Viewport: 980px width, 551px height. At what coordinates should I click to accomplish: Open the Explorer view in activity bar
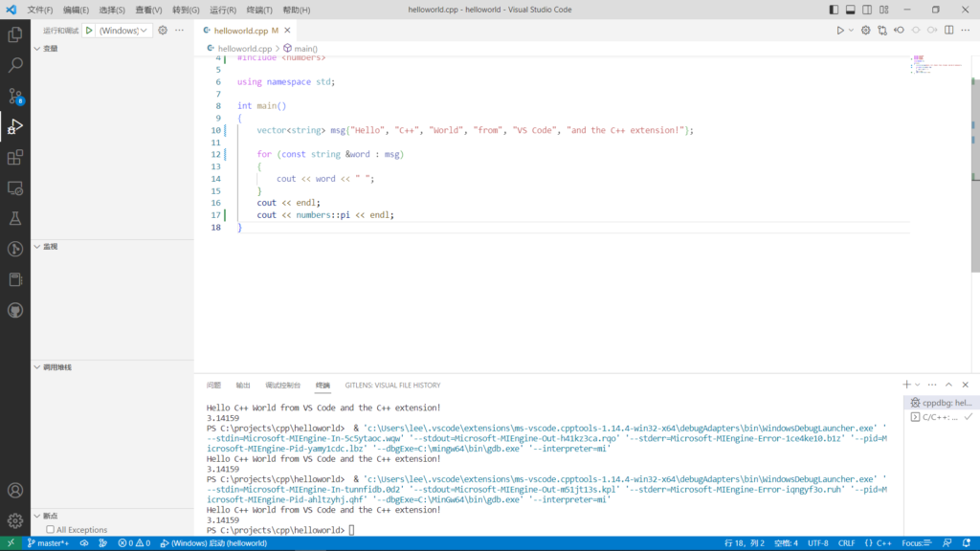click(15, 34)
